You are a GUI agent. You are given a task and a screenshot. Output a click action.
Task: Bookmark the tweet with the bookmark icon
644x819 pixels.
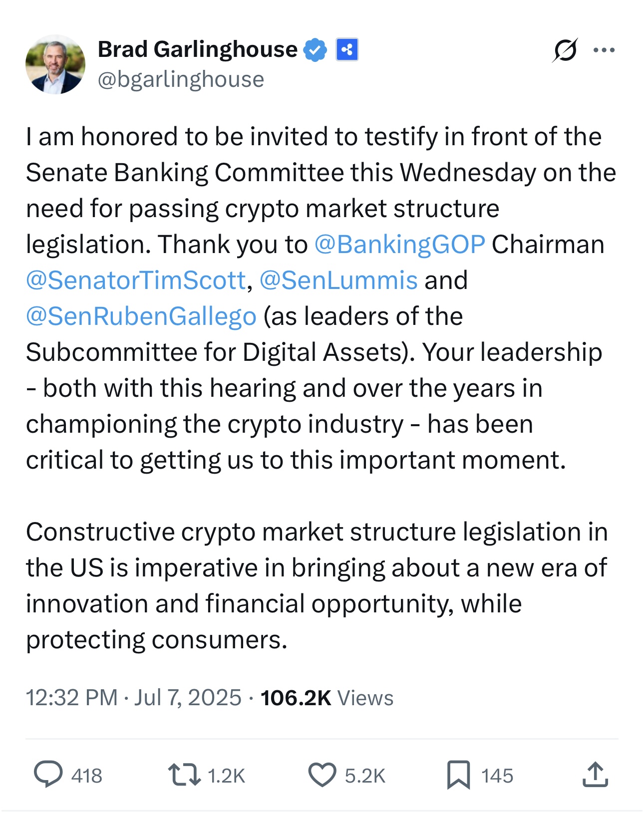click(x=458, y=775)
